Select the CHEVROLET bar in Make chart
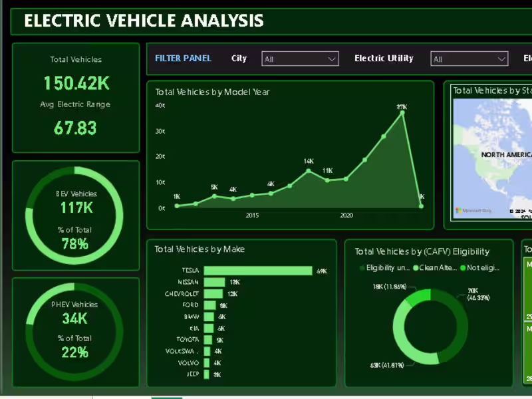The height and width of the screenshot is (399, 532). click(213, 293)
